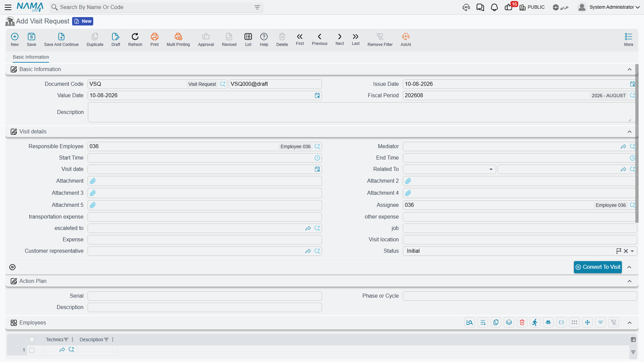The height and width of the screenshot is (362, 644).
Task: Open approvals thumbs-up with badge 16
Action: tap(508, 7)
